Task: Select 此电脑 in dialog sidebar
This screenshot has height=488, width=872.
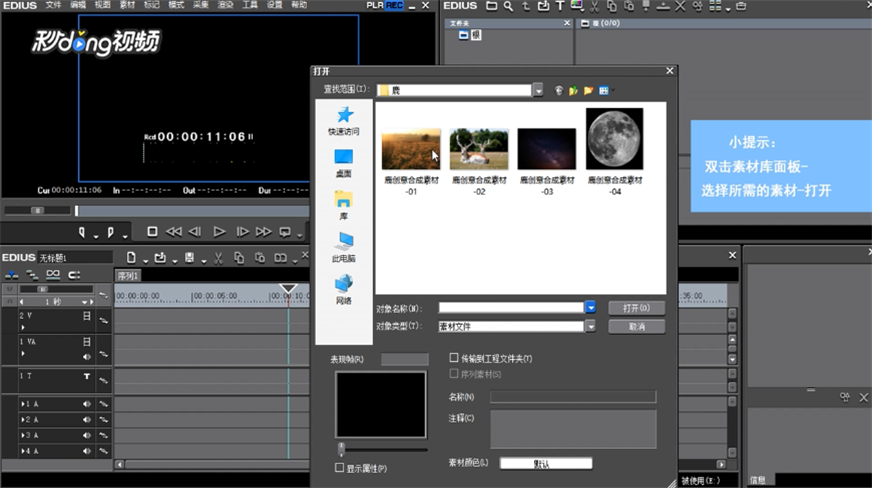Action: 344,248
